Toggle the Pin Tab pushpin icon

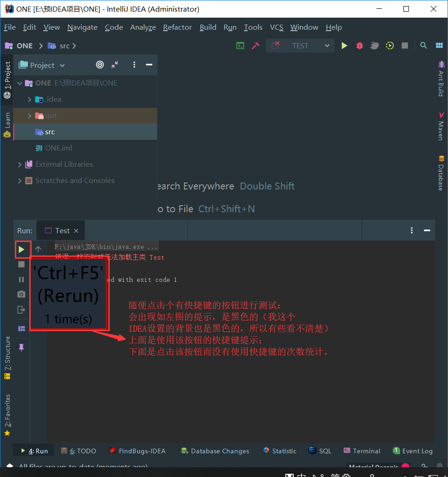click(x=21, y=347)
